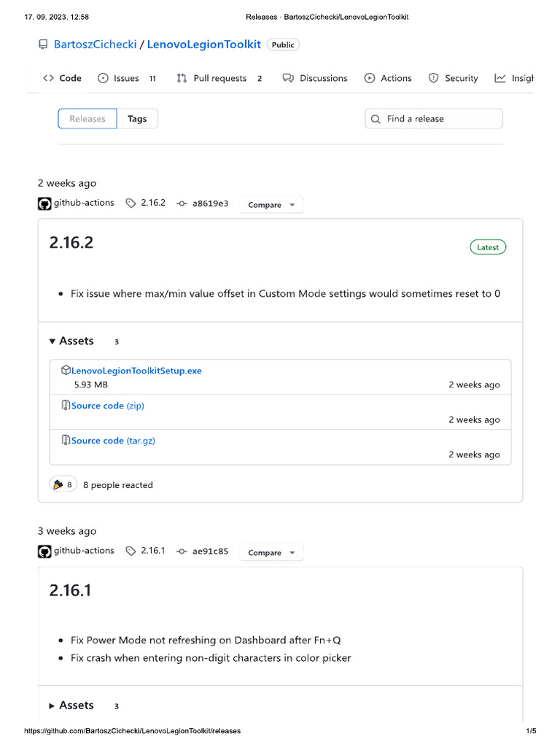Click the search magnifier in Find a release
Viewport: 560px width, 747px height.
tap(376, 119)
